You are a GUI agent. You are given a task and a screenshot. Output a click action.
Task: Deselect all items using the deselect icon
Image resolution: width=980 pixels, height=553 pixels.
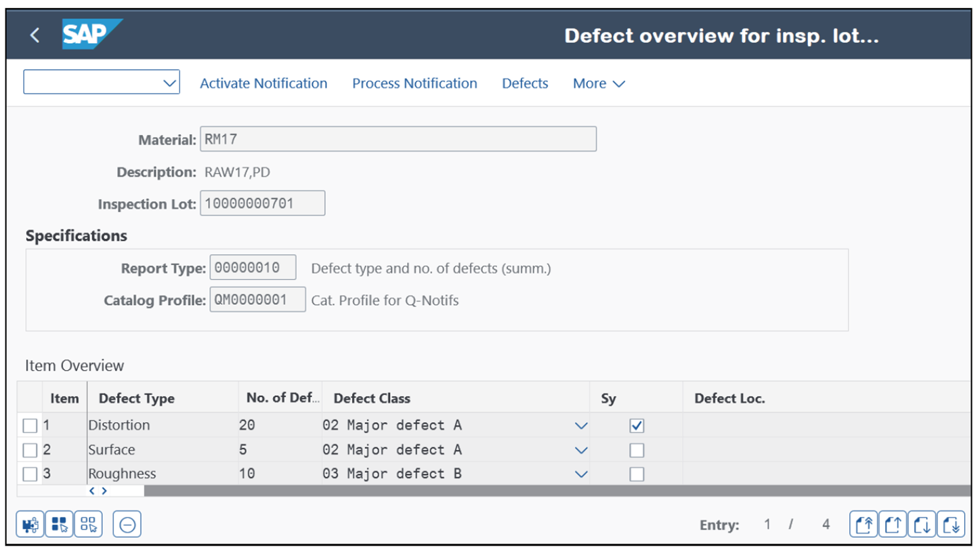click(x=88, y=523)
